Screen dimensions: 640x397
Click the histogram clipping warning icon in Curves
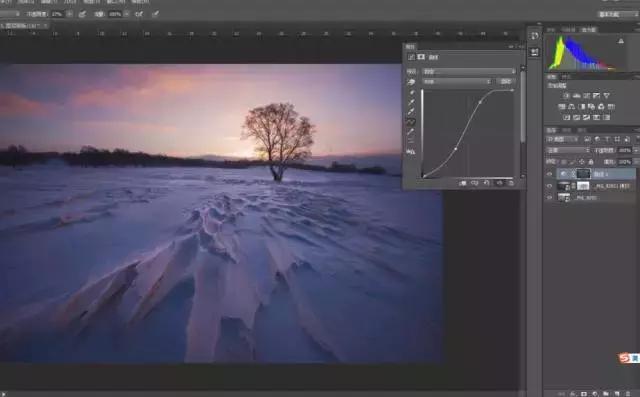(411, 152)
